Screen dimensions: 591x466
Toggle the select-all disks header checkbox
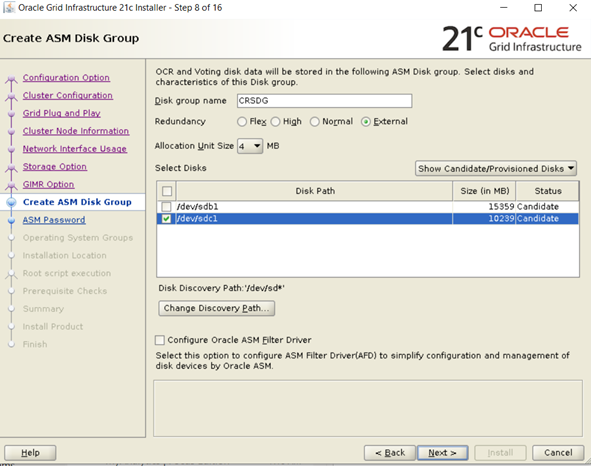167,191
